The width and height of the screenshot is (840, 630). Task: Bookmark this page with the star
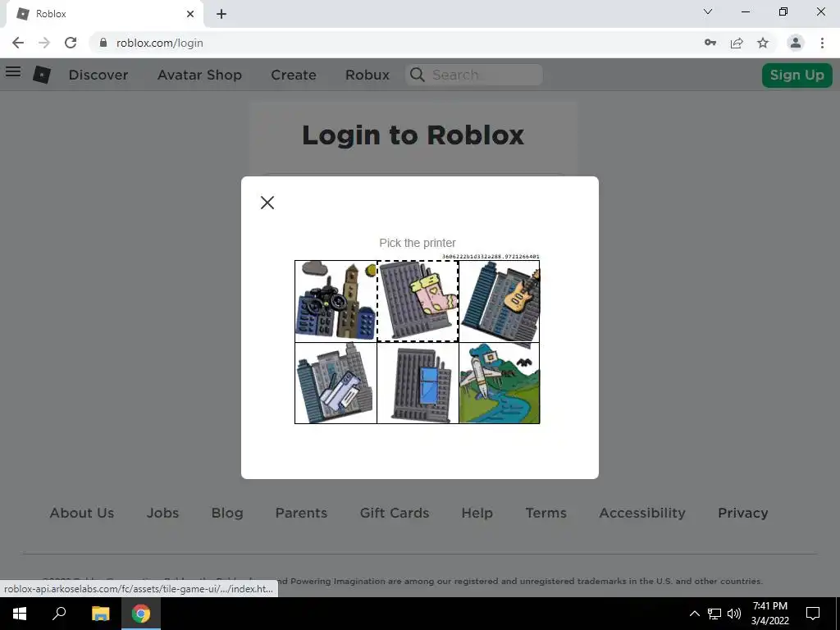click(763, 43)
